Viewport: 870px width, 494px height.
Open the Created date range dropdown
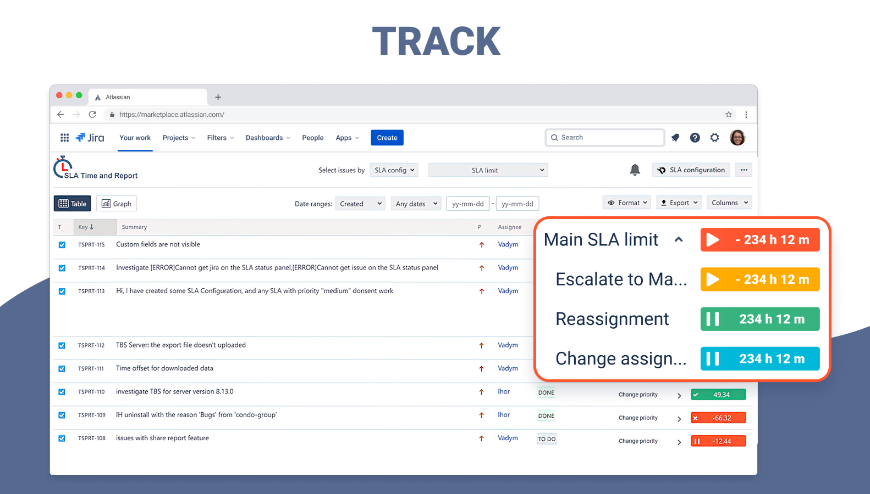coord(360,204)
